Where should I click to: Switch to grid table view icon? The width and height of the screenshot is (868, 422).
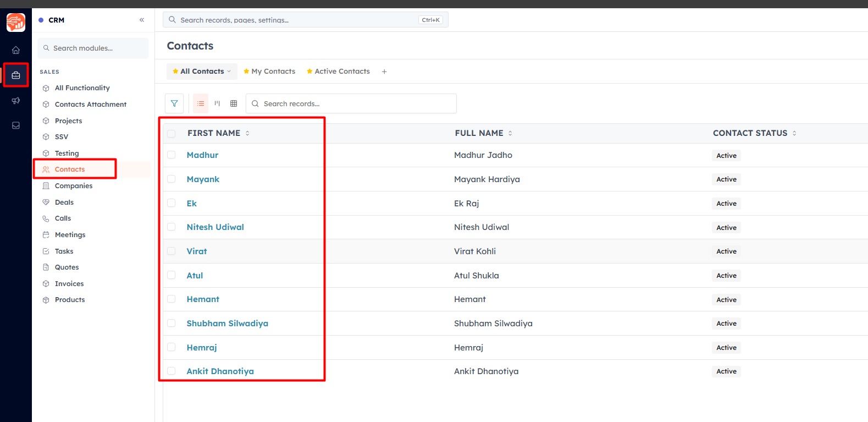[x=234, y=103]
